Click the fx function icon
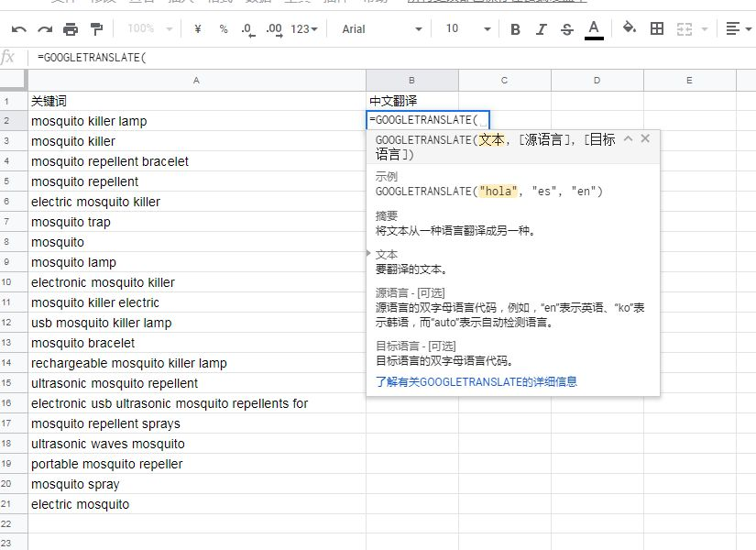Screen dimensions: 756x550 (x=7, y=58)
